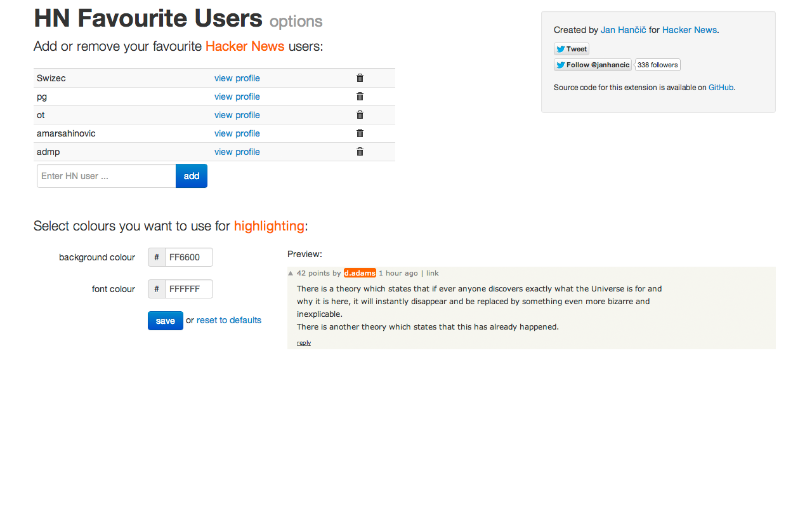
Task: Save the highlighting colours
Action: click(x=166, y=321)
